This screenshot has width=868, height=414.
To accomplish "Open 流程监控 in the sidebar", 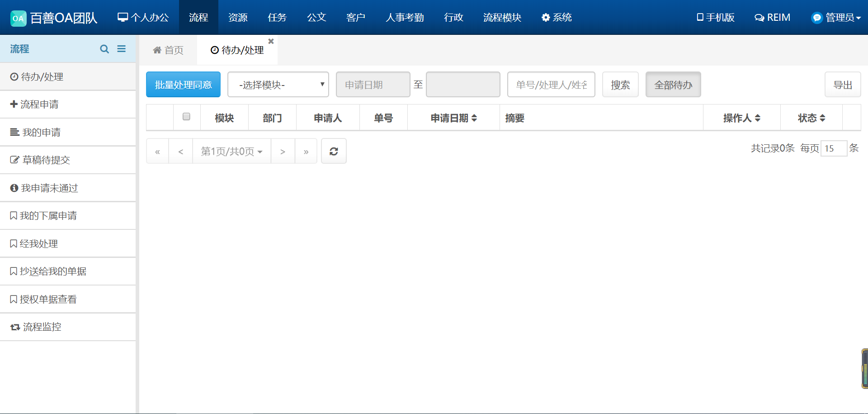I will [x=68, y=327].
